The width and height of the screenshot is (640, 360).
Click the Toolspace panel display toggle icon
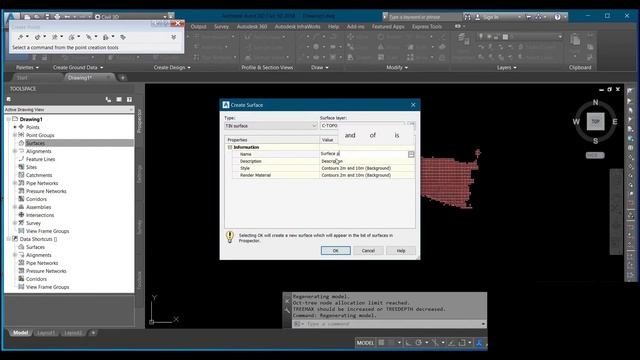pos(119,100)
